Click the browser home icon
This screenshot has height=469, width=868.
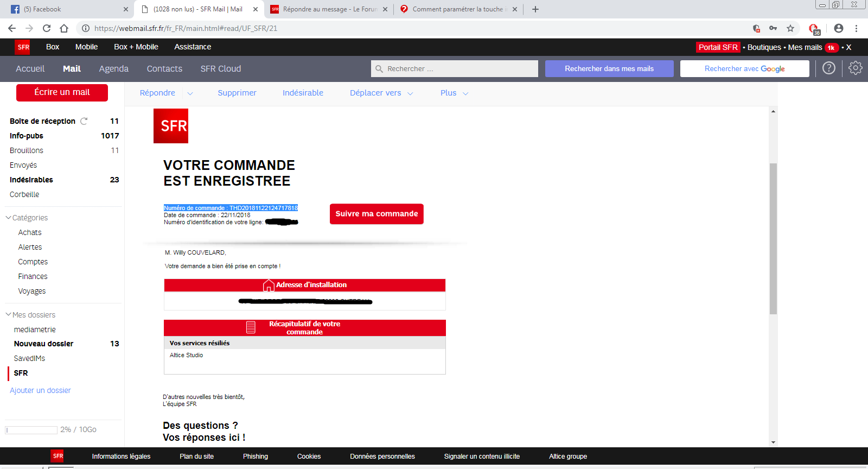64,28
